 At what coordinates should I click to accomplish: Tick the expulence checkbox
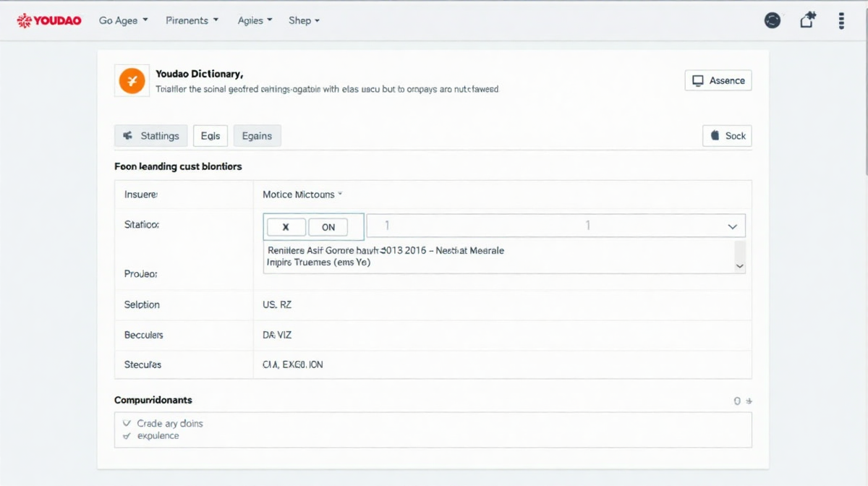click(x=127, y=436)
